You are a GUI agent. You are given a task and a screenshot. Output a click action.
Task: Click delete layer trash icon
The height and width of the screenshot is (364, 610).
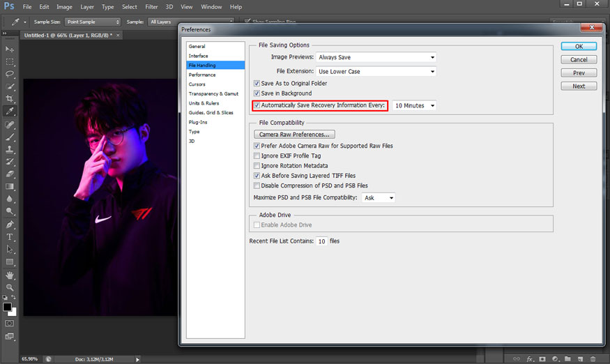pos(593,359)
